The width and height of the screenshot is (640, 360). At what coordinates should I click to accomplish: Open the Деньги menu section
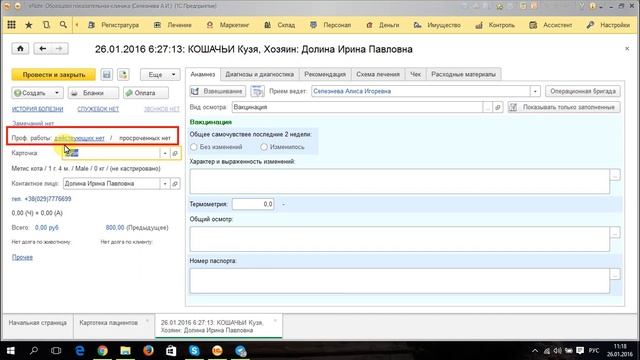pyautogui.click(x=382, y=25)
